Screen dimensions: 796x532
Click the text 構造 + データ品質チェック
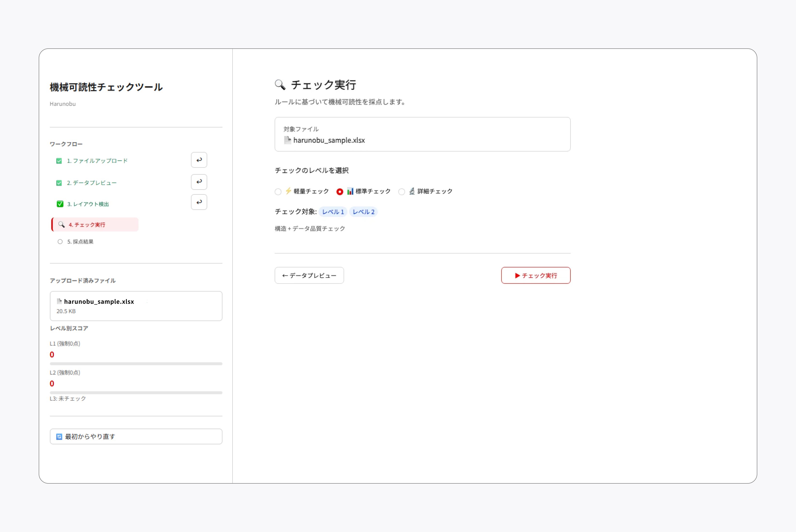pos(310,229)
